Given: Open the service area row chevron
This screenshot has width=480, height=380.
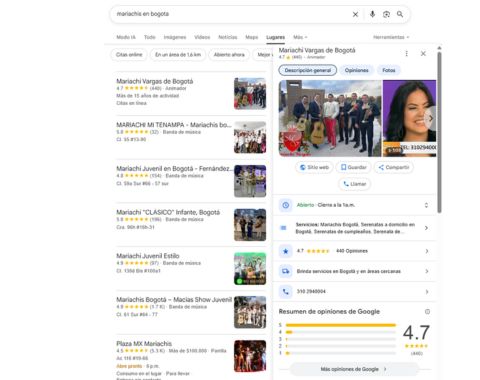Looking at the screenshot, I should click(x=427, y=271).
